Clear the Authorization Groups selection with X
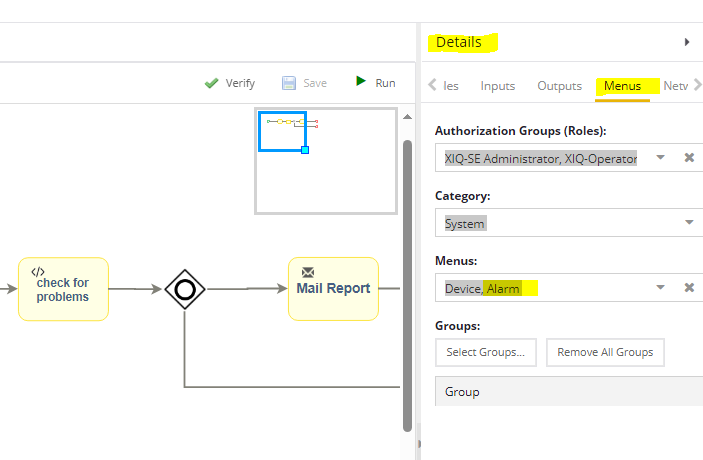 coord(689,158)
